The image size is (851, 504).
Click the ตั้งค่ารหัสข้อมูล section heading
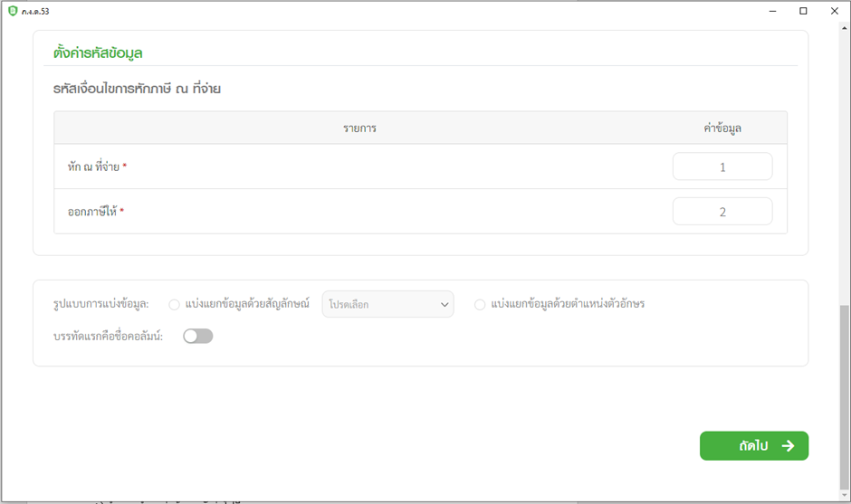98,53
